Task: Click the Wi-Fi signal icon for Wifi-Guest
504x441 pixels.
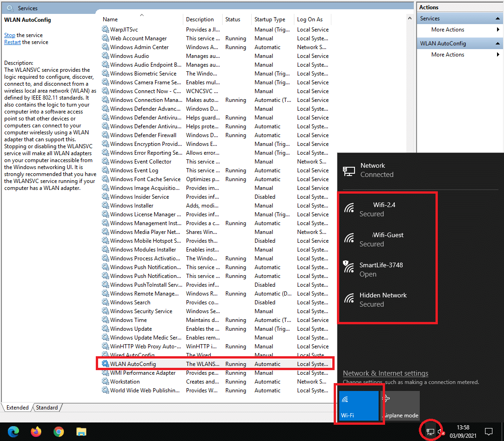Action: coord(349,239)
